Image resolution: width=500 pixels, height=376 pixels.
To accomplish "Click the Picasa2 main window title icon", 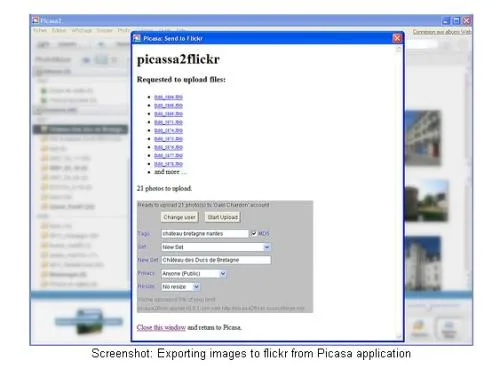I will 35,21.
